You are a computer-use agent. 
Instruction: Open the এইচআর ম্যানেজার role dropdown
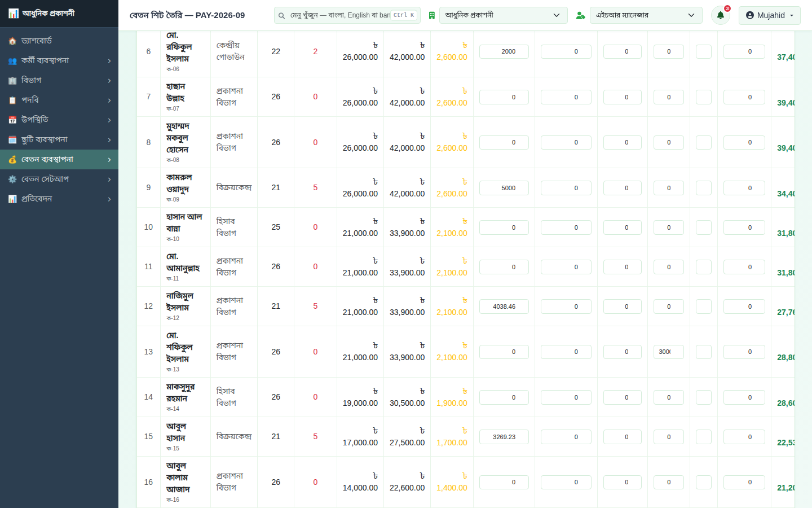point(646,15)
